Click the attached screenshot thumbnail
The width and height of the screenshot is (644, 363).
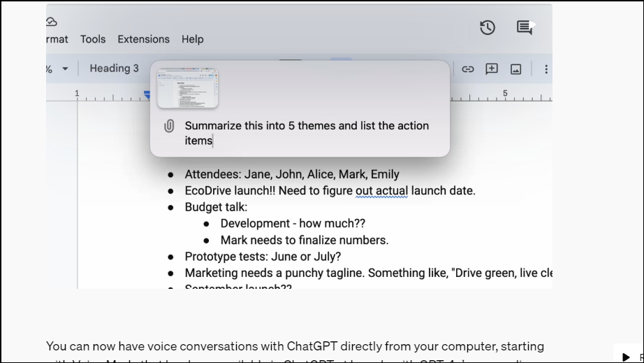click(x=188, y=88)
